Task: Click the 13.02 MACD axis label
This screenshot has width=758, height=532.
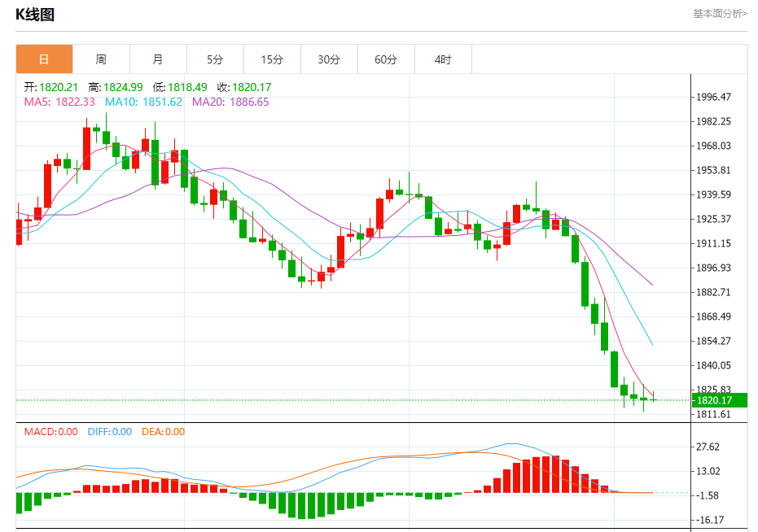Action: (708, 471)
